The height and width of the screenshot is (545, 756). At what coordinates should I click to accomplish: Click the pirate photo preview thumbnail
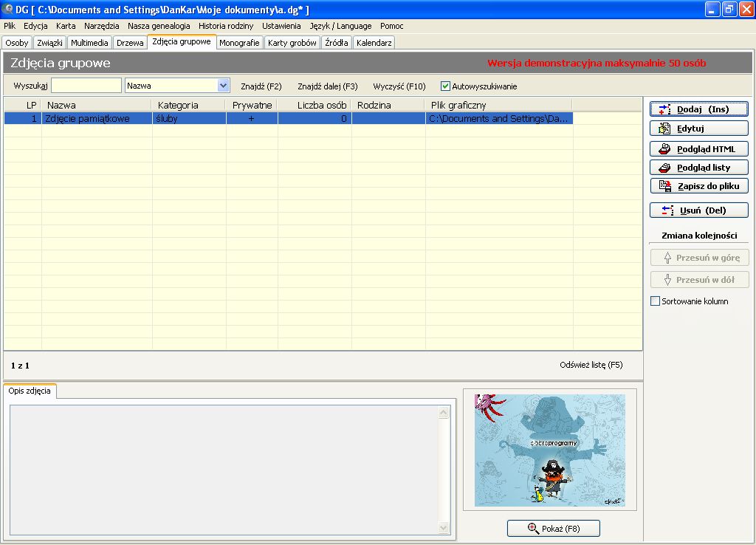(549, 450)
